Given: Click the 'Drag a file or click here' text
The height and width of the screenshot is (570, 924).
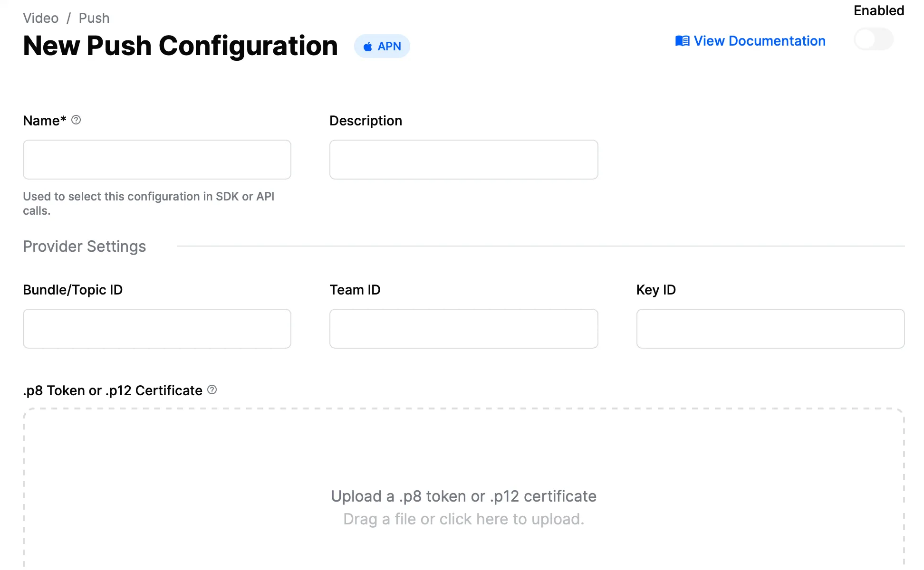Looking at the screenshot, I should pos(463,519).
